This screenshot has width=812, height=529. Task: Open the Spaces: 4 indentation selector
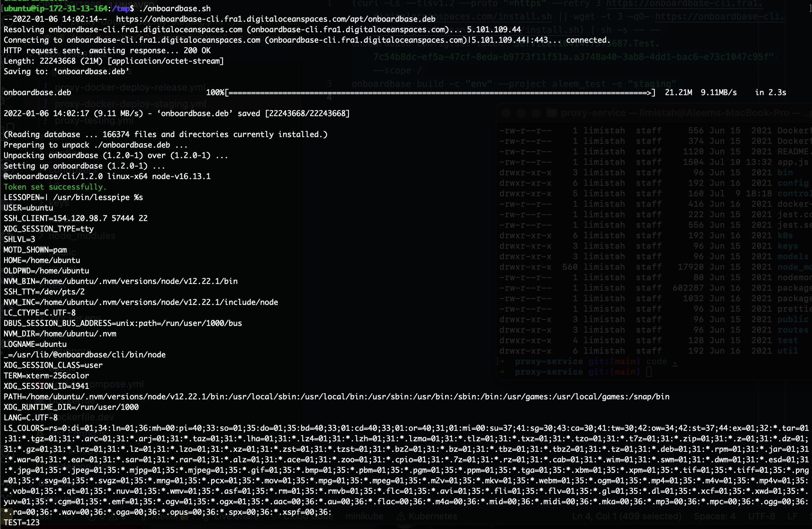[715, 516]
